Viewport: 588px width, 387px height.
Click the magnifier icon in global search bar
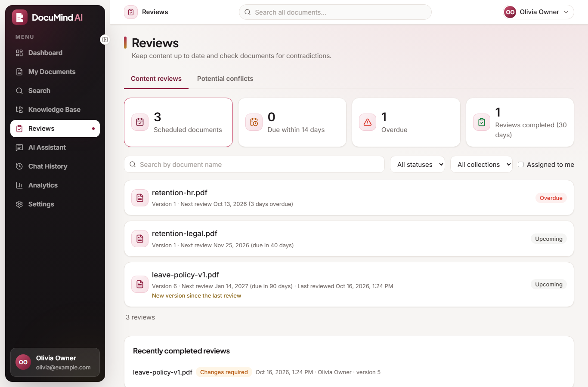click(x=248, y=12)
